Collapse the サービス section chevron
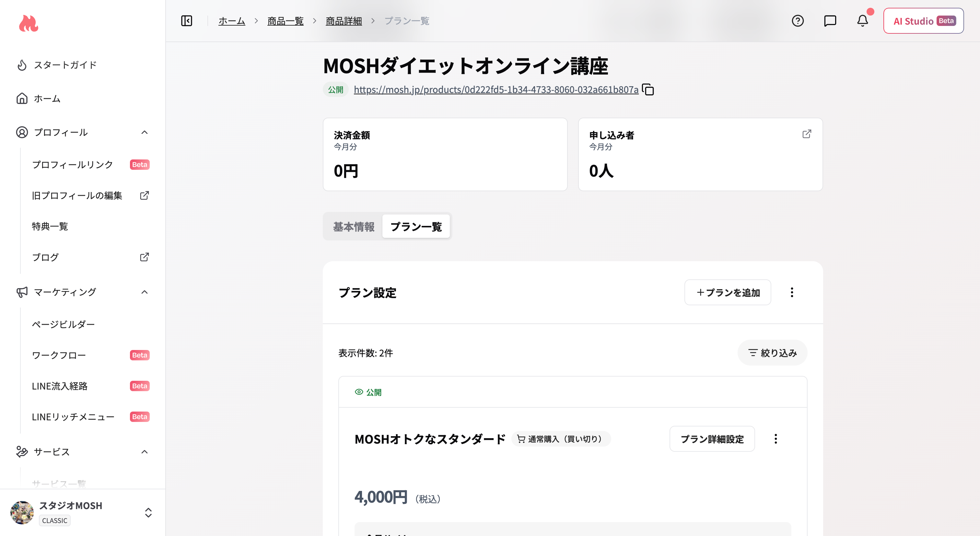Image resolution: width=980 pixels, height=536 pixels. 144,451
